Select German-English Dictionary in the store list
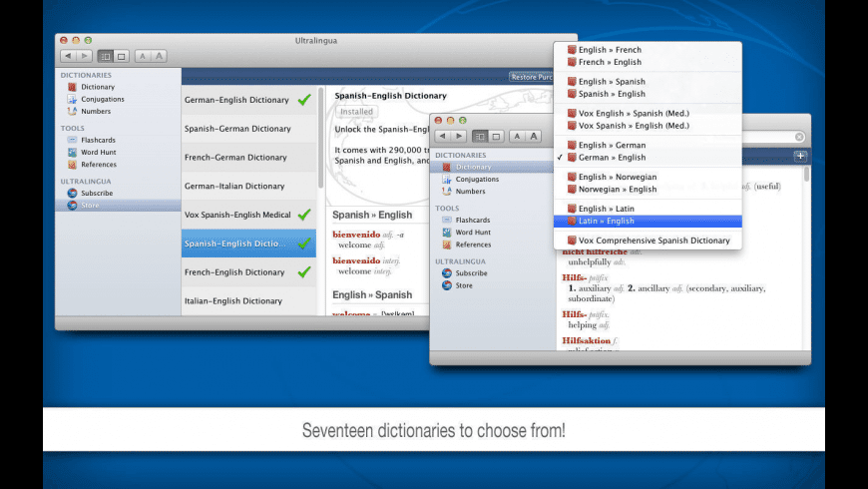This screenshot has height=489, width=868. [x=248, y=100]
